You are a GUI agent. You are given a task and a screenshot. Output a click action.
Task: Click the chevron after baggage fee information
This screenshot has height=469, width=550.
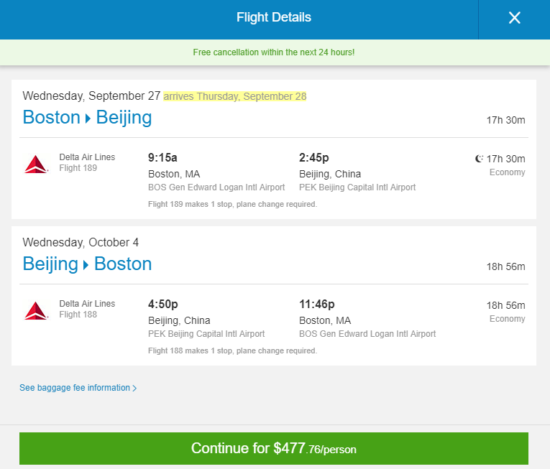click(134, 388)
